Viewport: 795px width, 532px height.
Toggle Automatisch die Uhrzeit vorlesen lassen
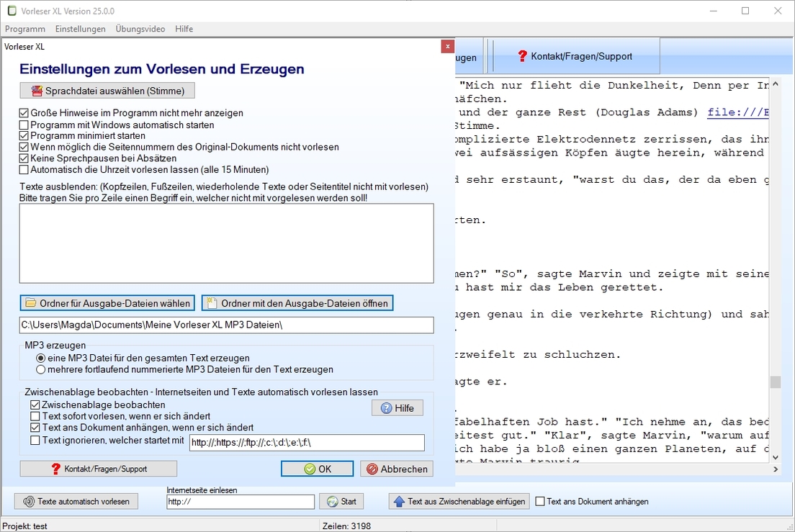pos(24,170)
